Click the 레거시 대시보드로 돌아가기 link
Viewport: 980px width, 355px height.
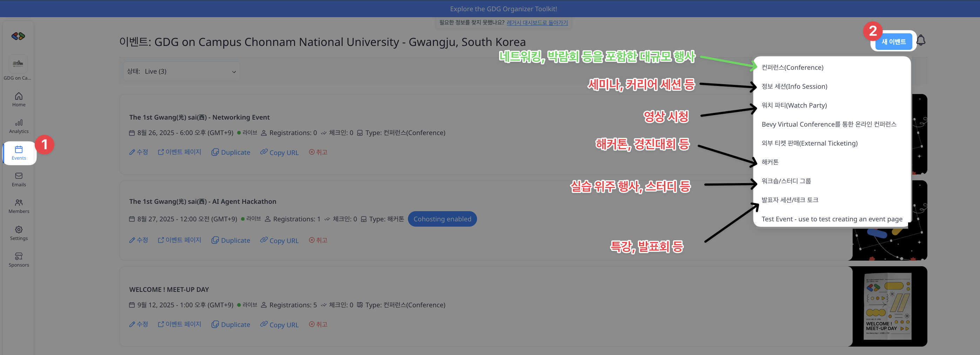pyautogui.click(x=537, y=22)
